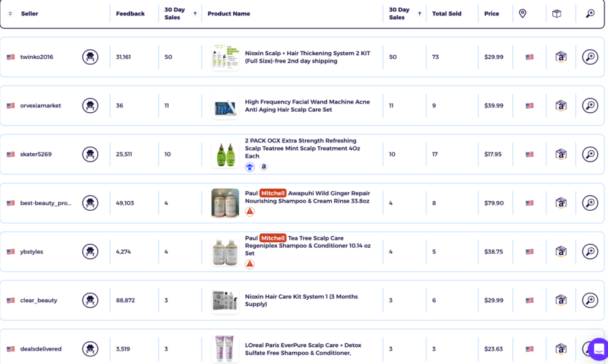This screenshot has width=608, height=364.
Task: Sort by product 30 Day Sales arrow
Action: tap(420, 14)
